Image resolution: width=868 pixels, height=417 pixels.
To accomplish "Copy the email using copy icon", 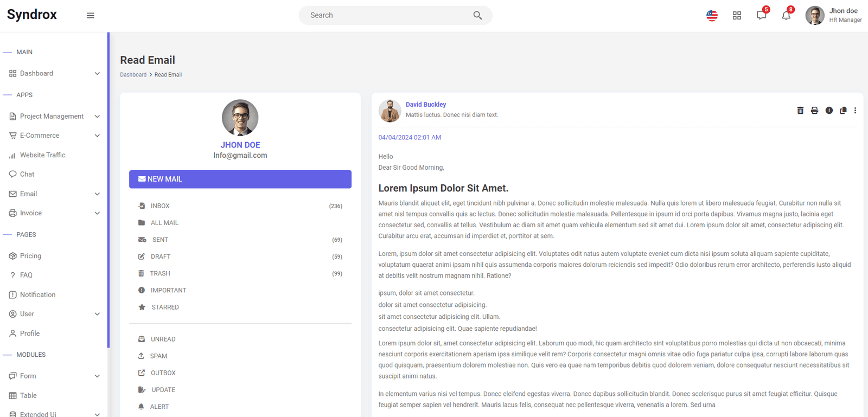I will click(843, 110).
